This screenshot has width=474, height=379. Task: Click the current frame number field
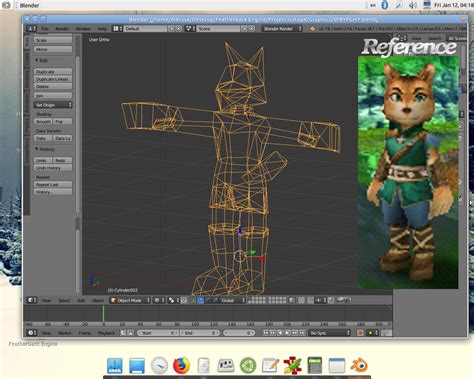click(x=239, y=333)
